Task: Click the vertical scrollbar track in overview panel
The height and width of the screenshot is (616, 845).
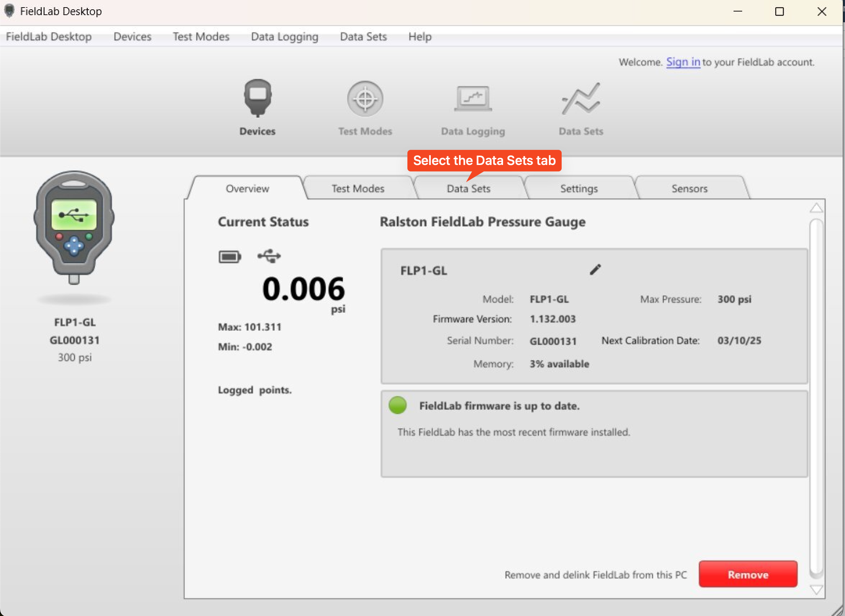Action: (x=816, y=398)
